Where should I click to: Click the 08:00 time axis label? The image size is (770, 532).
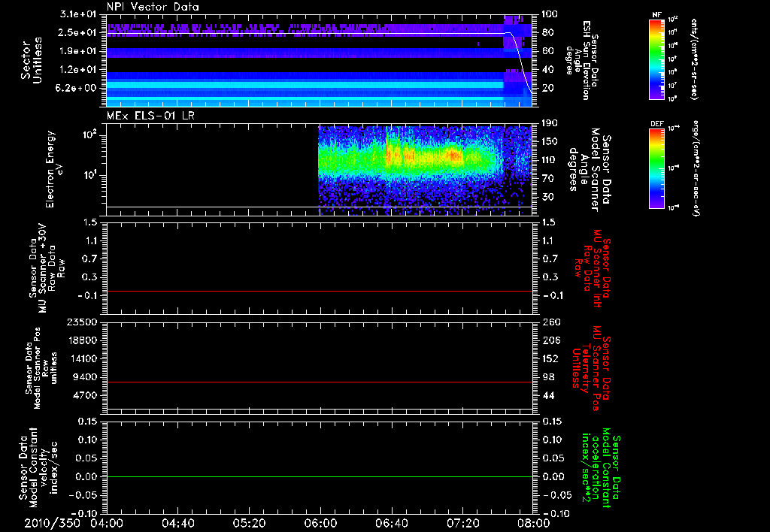pyautogui.click(x=533, y=523)
